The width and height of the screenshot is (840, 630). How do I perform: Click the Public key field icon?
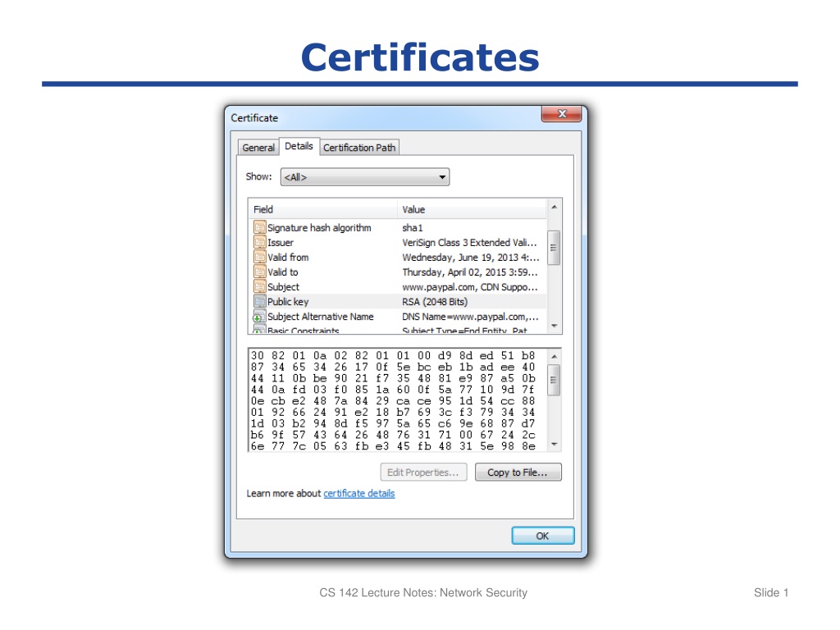point(259,302)
